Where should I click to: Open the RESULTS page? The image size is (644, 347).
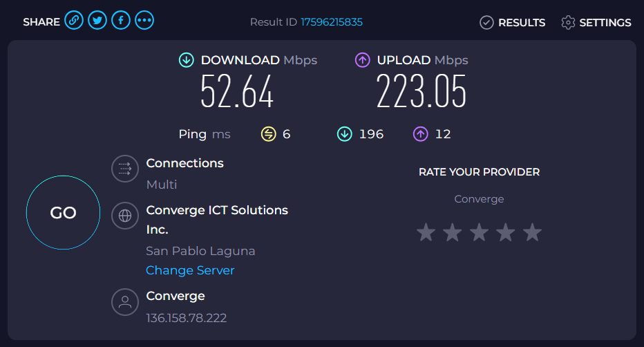[513, 22]
